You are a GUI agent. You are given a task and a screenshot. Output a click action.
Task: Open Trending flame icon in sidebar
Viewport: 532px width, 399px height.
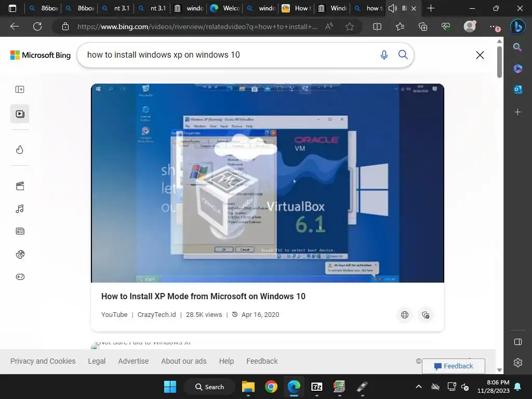20,150
